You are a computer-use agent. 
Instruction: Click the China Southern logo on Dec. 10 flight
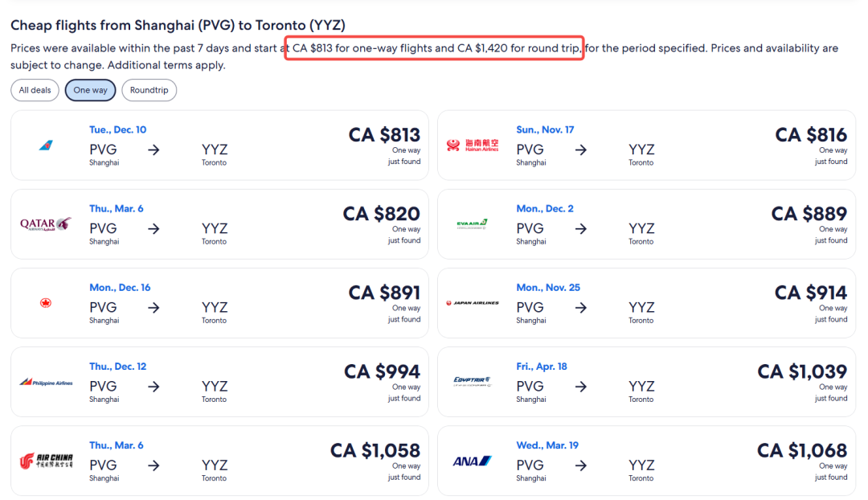click(46, 145)
